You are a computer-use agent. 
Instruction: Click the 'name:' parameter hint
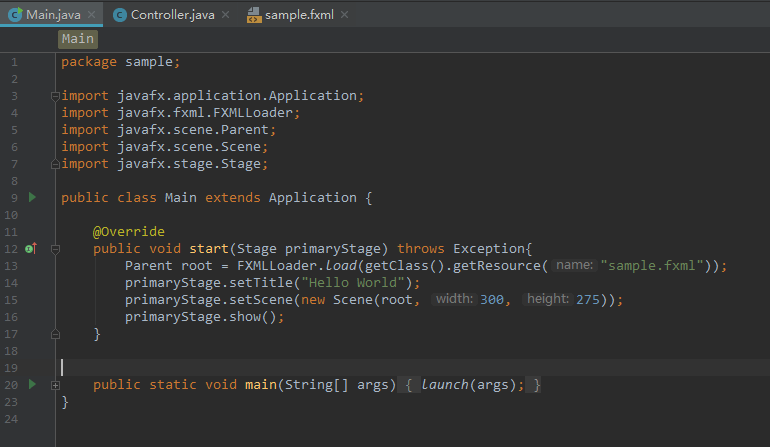pyautogui.click(x=574, y=265)
